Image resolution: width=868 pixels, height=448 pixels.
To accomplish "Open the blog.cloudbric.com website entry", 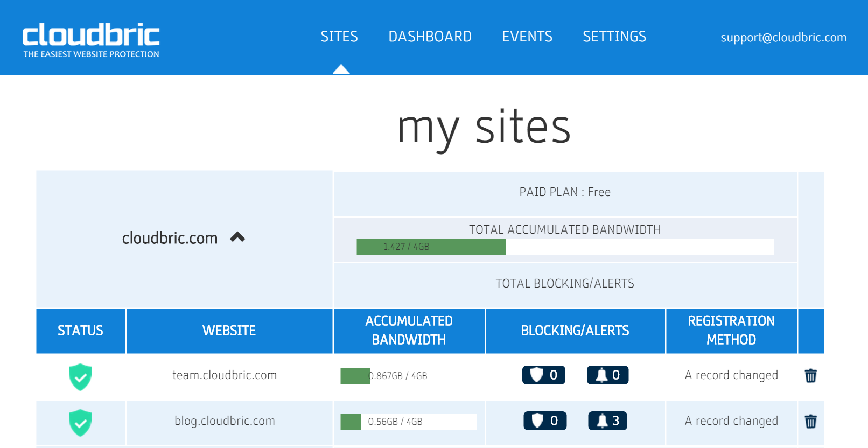I will click(225, 421).
